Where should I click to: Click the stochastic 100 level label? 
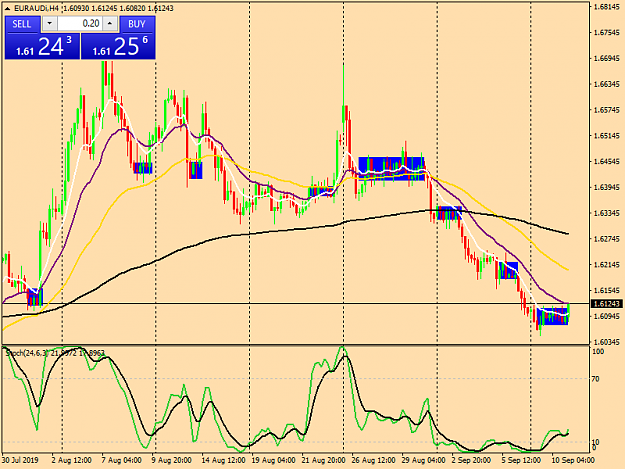[x=598, y=352]
